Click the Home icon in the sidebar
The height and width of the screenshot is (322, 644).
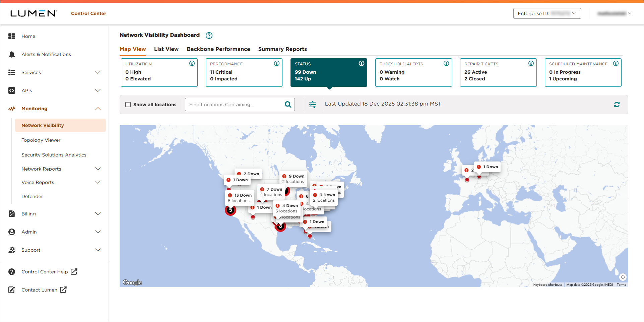coord(12,36)
